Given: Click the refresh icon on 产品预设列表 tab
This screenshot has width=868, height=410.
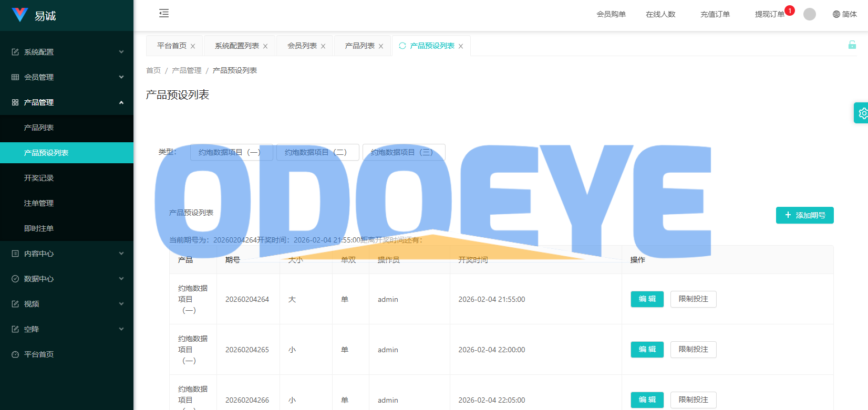Looking at the screenshot, I should (402, 46).
